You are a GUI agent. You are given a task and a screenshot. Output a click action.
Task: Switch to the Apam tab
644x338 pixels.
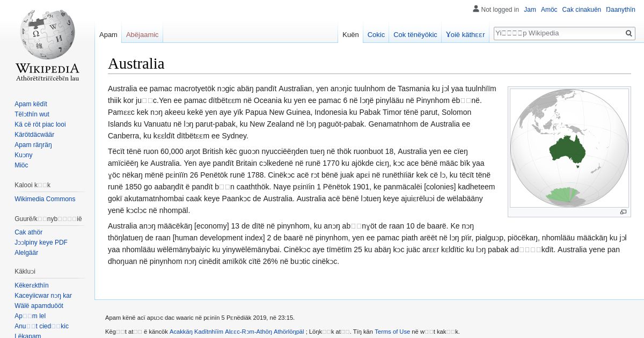[x=108, y=34]
